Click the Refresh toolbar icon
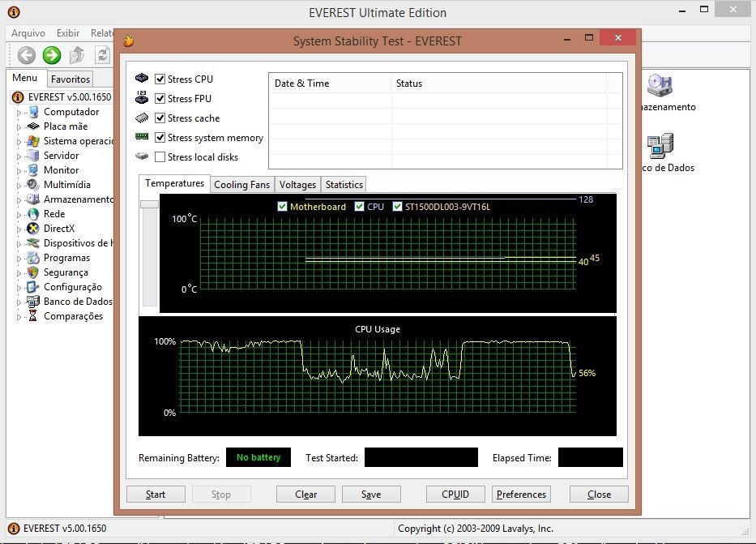Screen dimensions: 756x544 click(102, 55)
